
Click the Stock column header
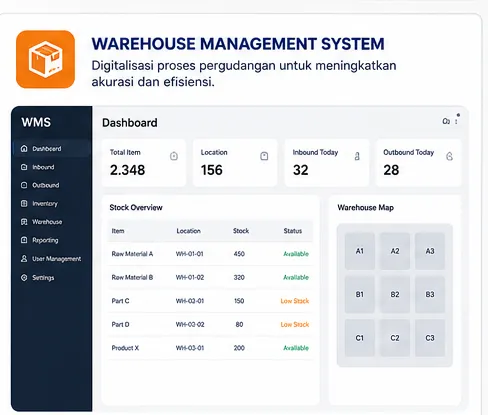(241, 231)
